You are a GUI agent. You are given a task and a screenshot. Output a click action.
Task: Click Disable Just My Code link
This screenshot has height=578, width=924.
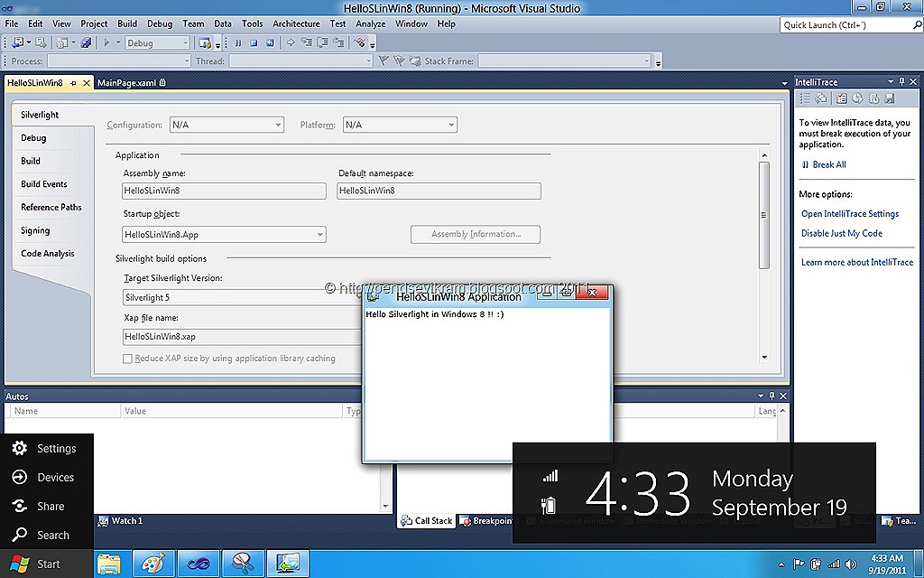pyautogui.click(x=842, y=233)
